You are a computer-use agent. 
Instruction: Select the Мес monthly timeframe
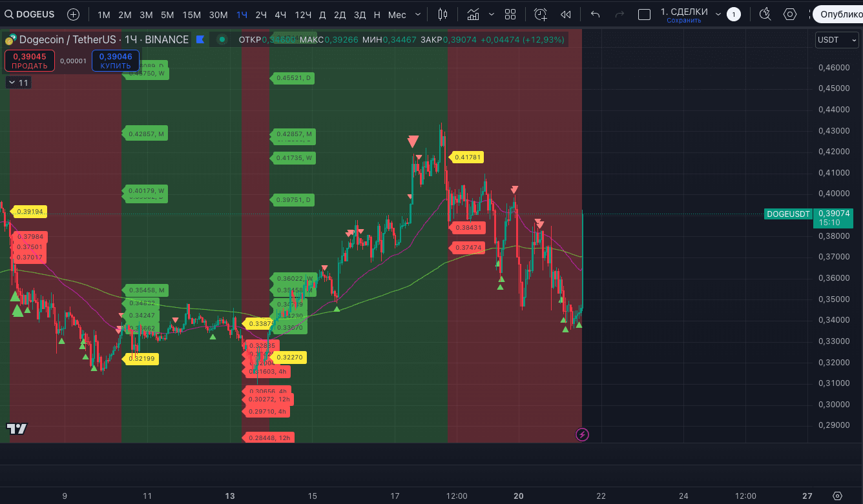coord(397,14)
